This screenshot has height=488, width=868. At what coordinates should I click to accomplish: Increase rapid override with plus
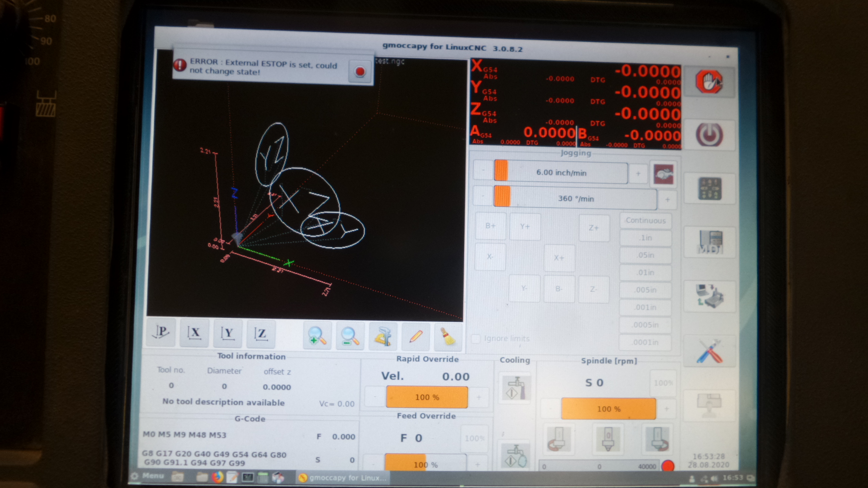(x=479, y=398)
